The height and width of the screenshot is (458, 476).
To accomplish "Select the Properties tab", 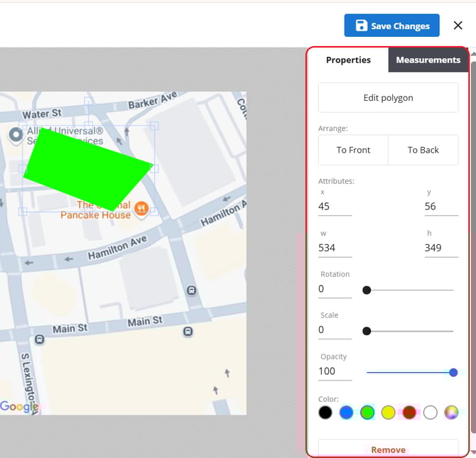I will coord(348,60).
